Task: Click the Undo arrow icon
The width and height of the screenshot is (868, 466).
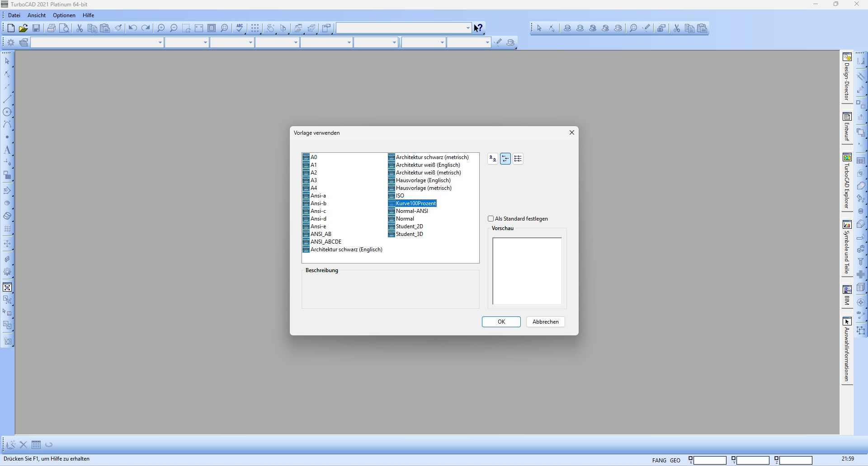Action: pos(132,28)
